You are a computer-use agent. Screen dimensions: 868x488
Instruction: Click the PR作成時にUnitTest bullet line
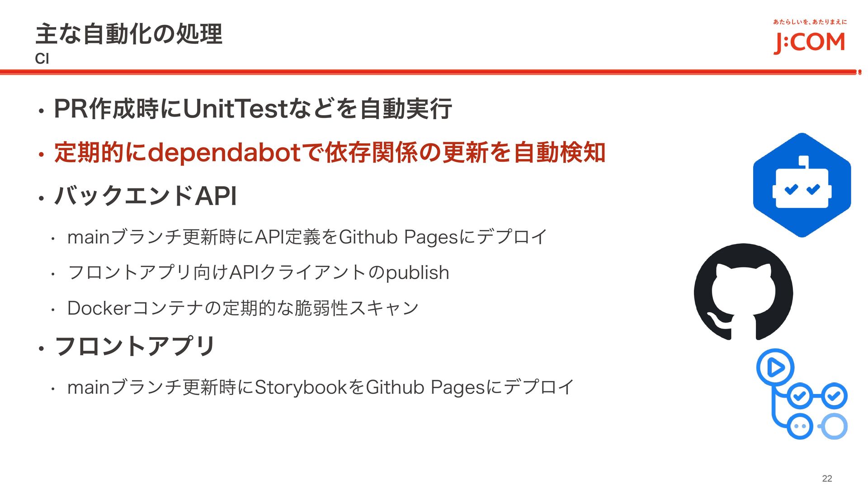(x=253, y=108)
